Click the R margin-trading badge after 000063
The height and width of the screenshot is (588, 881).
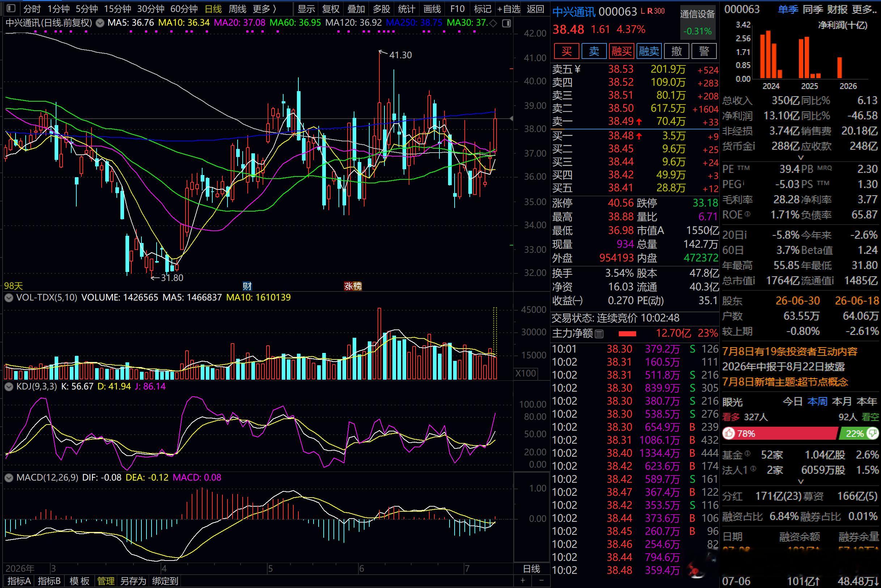click(650, 11)
